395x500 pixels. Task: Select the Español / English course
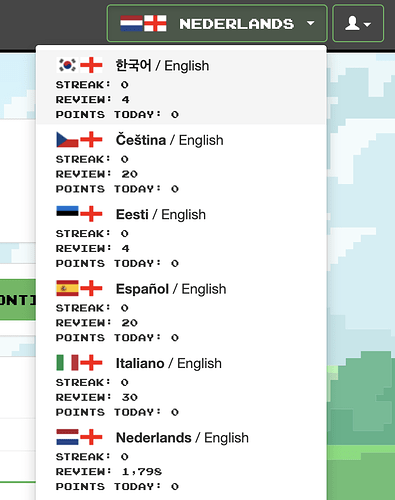point(181,311)
